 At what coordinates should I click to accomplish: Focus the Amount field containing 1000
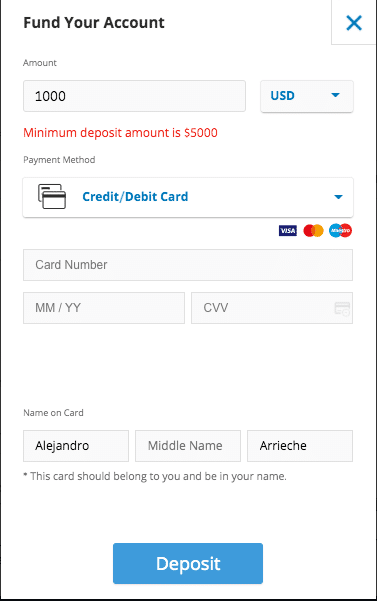point(134,96)
